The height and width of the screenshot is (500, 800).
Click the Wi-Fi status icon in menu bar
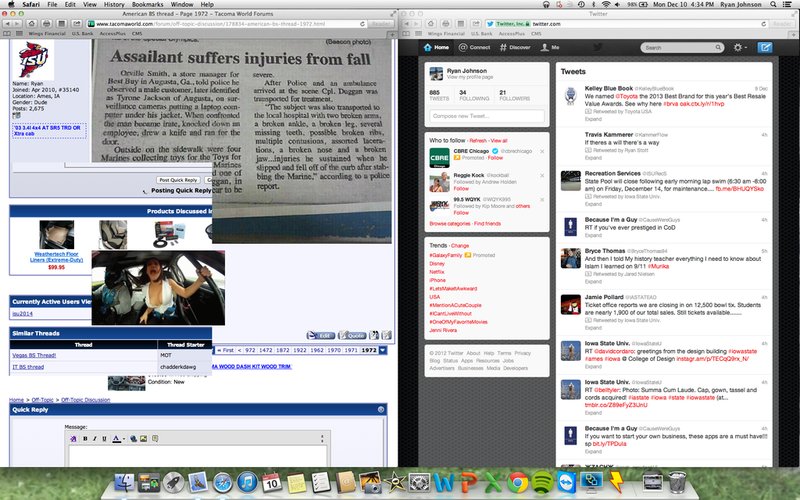pyautogui.click(x=606, y=4)
